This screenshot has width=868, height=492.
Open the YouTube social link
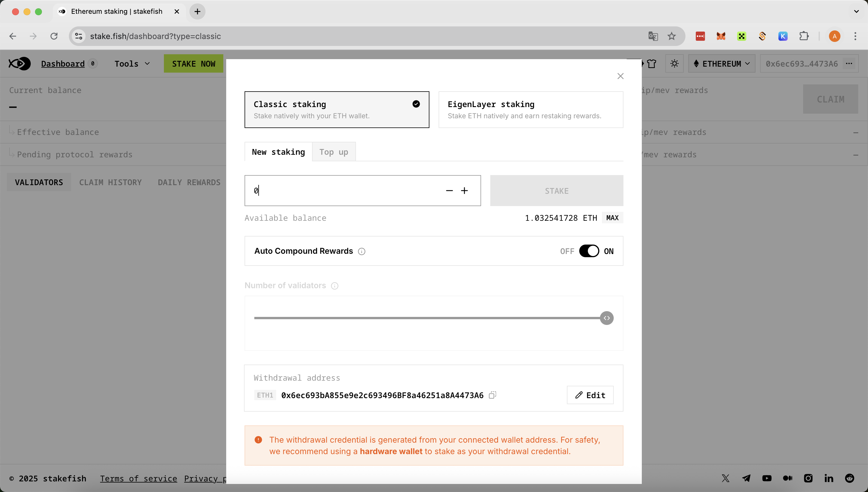coord(767,478)
